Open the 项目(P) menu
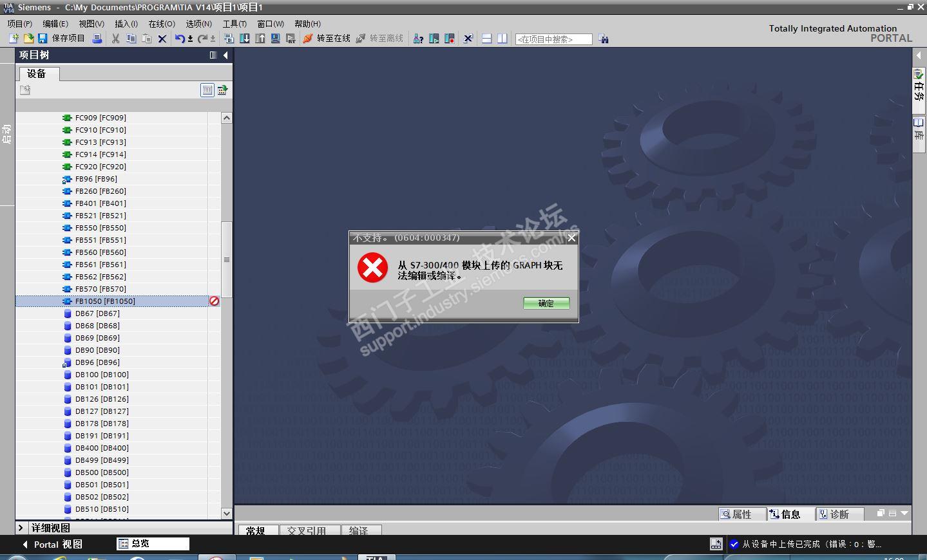927x560 pixels. coord(20,24)
